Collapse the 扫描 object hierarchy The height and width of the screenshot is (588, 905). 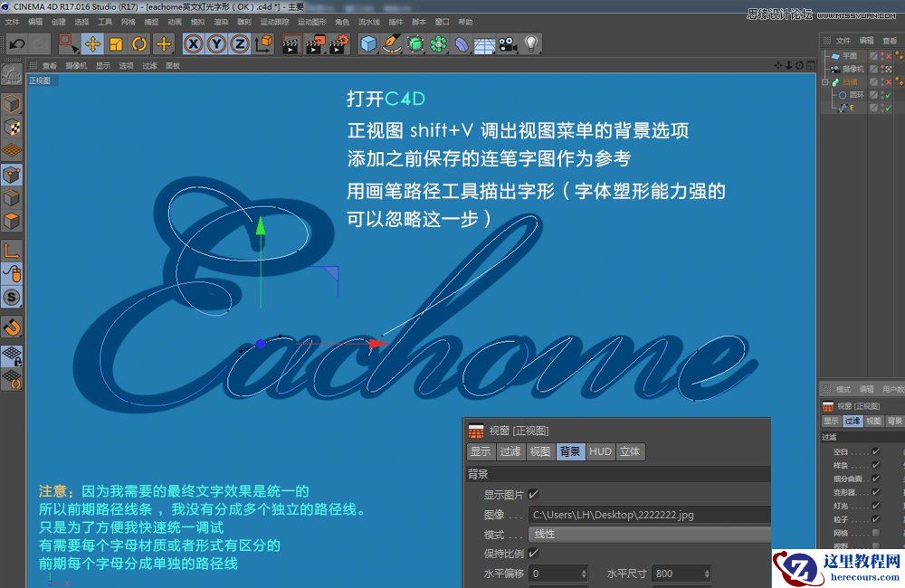pos(824,81)
